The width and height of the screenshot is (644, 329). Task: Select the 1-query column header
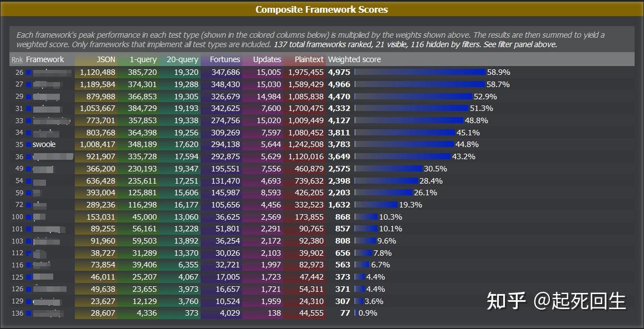pyautogui.click(x=143, y=59)
